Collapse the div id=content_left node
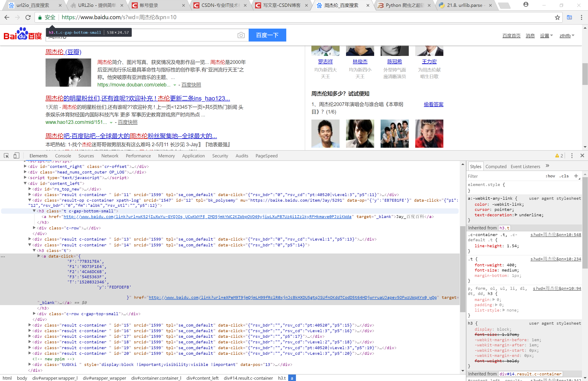The width and height of the screenshot is (588, 381). (x=25, y=183)
